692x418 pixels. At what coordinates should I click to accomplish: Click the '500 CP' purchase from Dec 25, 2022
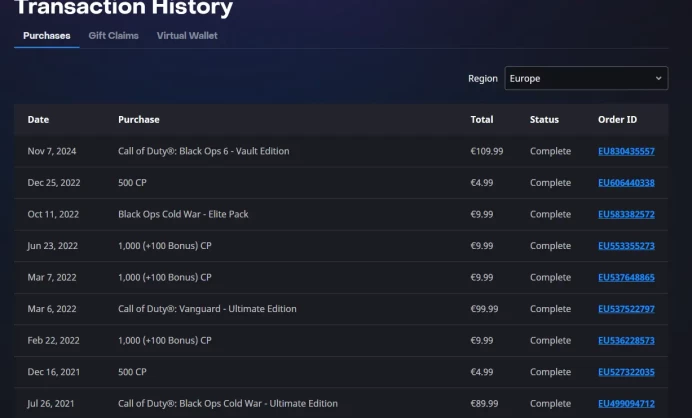(x=132, y=183)
